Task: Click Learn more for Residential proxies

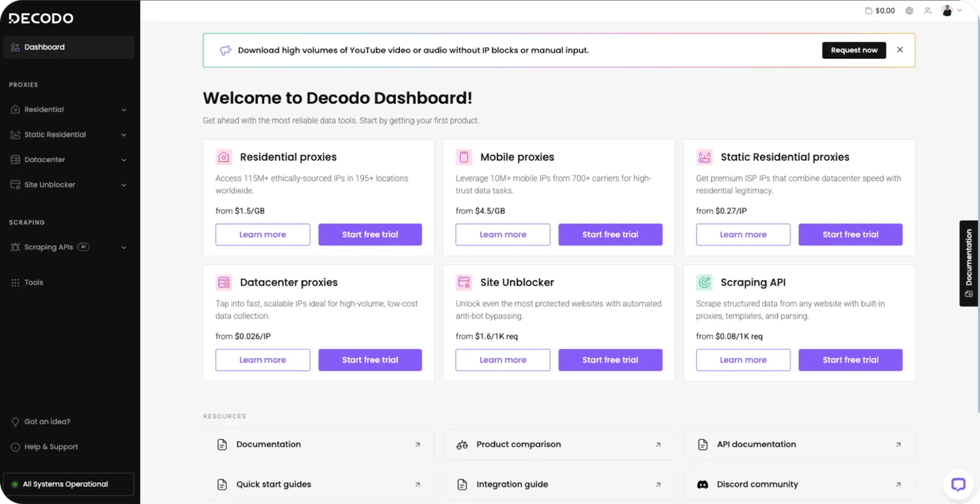Action: pos(263,234)
